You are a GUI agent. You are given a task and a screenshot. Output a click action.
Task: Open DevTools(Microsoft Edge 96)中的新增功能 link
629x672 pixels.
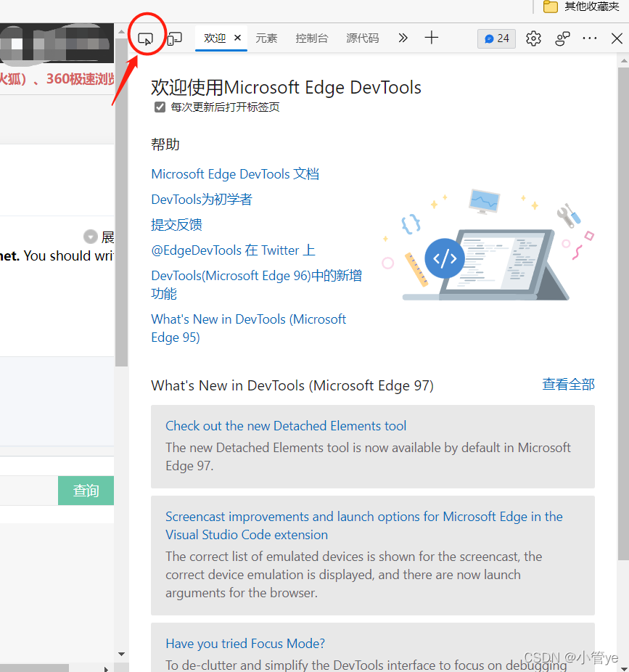(x=256, y=284)
